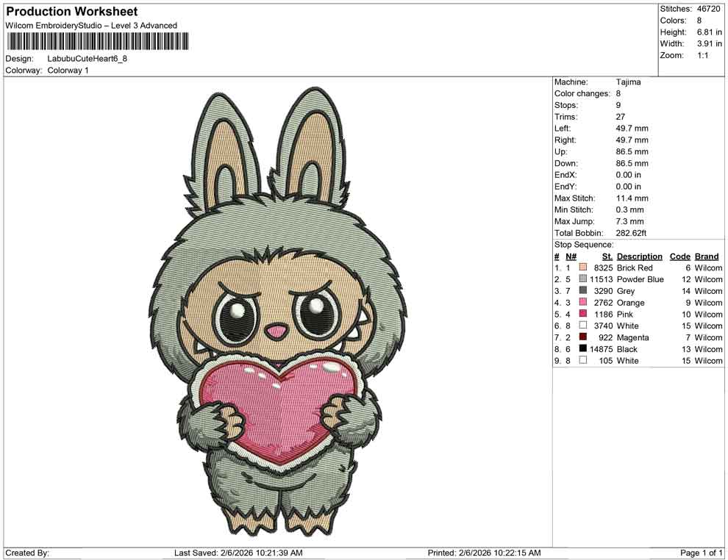Viewport: 728px width, 560px height.
Task: Click the Magenta description text
Action: [x=632, y=337]
